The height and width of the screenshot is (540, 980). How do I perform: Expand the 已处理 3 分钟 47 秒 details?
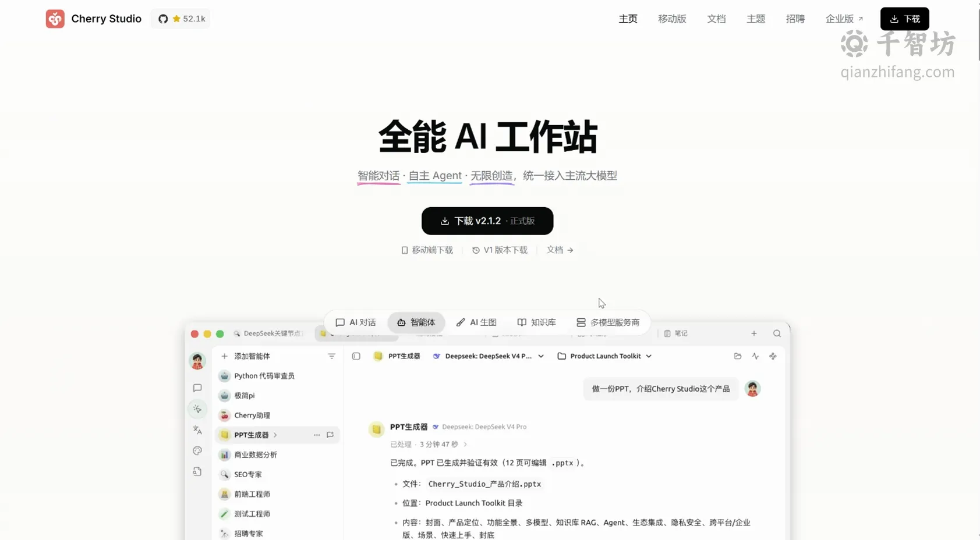tap(429, 445)
